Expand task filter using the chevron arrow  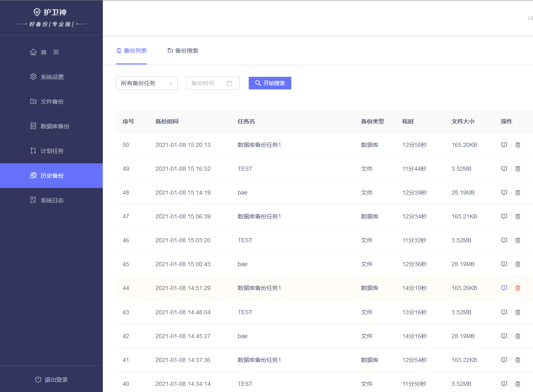coord(170,84)
